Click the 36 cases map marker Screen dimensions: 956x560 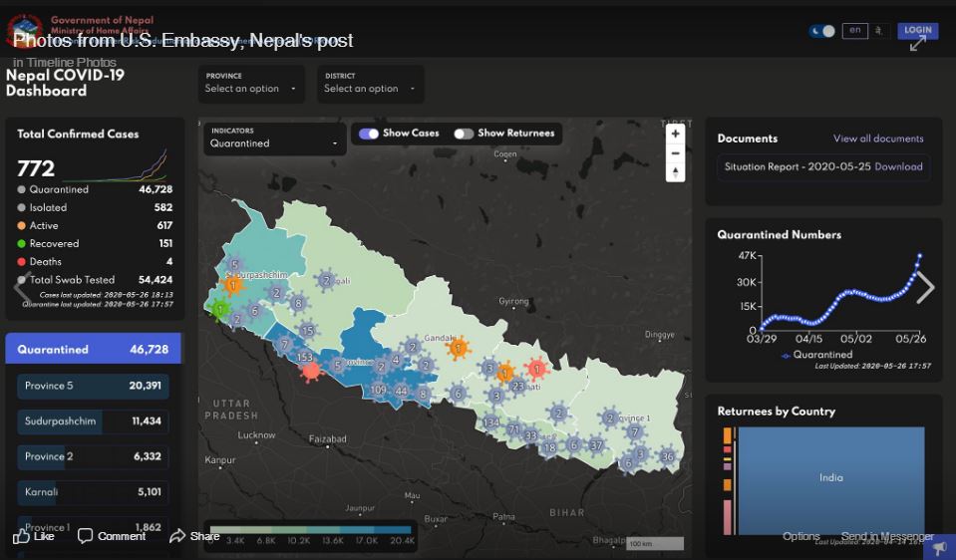[x=668, y=457]
